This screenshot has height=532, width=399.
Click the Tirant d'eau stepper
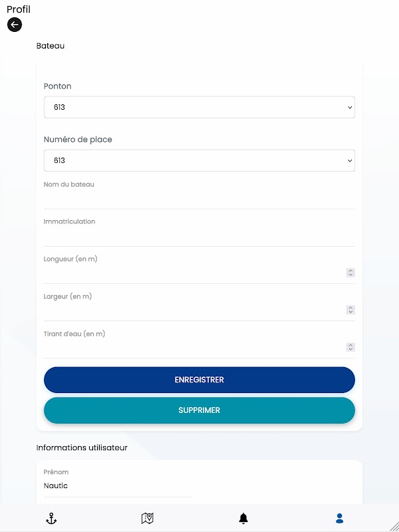pyautogui.click(x=350, y=347)
